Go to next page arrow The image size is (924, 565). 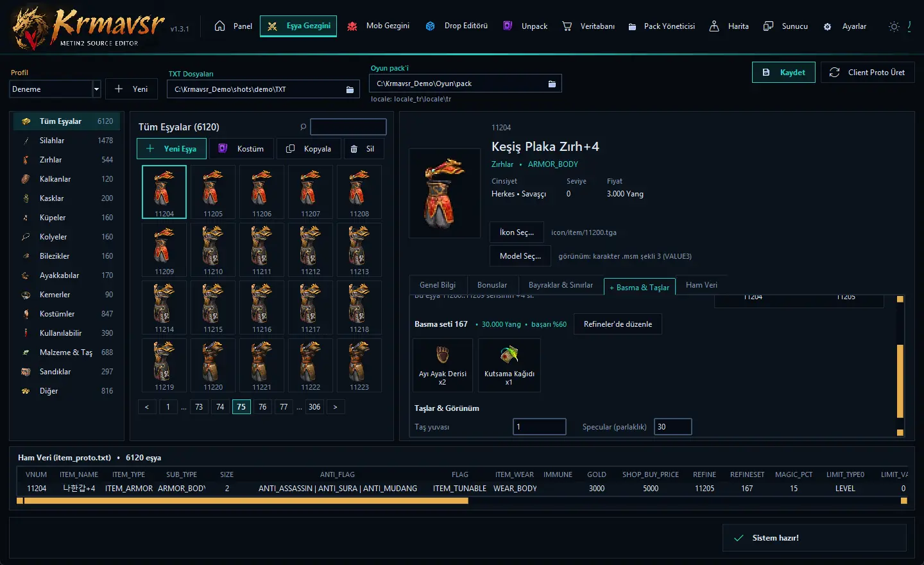335,407
